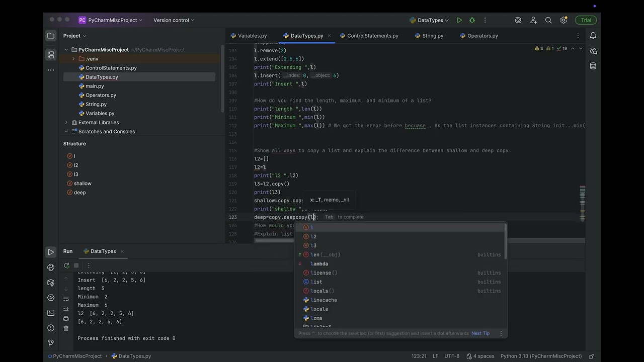Viewport: 644px width, 362px height.
Task: Open Services tool window icon
Action: coord(51,298)
